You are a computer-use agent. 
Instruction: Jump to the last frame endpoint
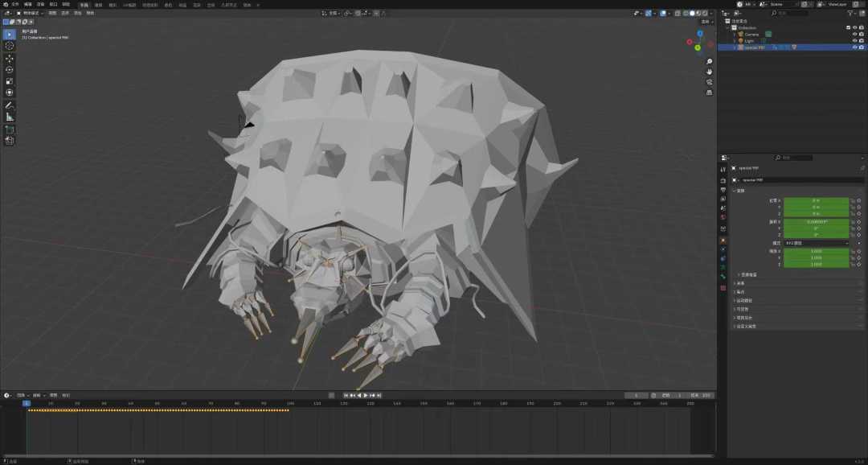pos(379,395)
